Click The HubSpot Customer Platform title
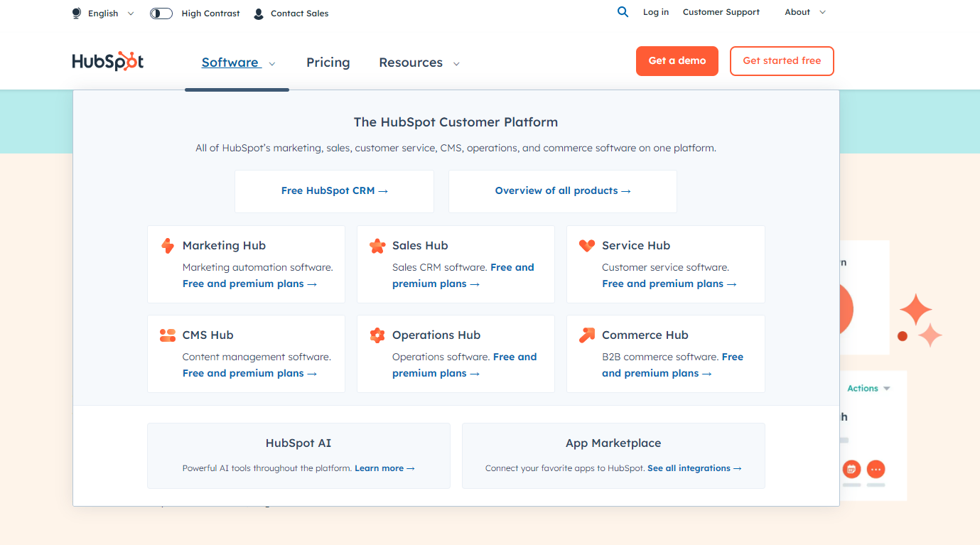The image size is (980, 545). (456, 122)
